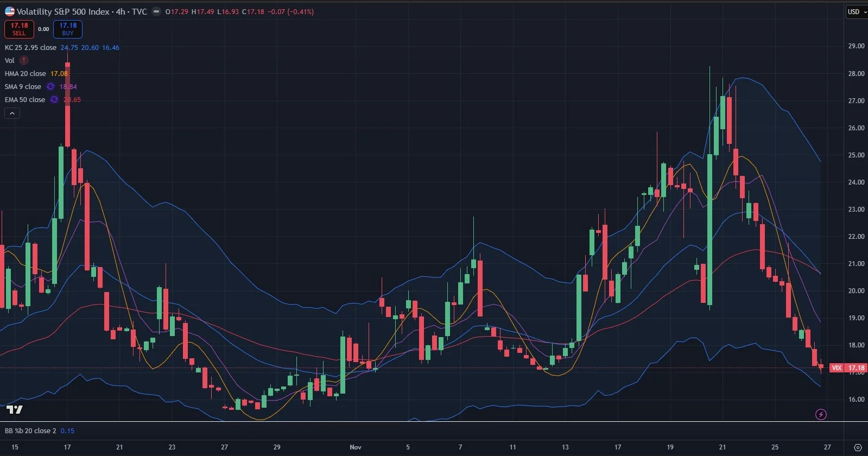This screenshot has width=868, height=456.
Task: Click the loading spinner beside EMA 50 close
Action: (x=54, y=99)
